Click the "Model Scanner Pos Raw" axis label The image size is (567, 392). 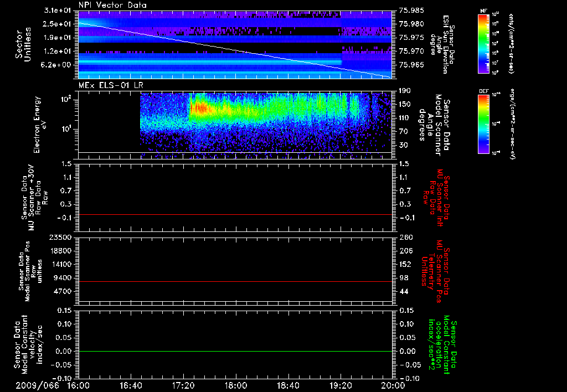(x=30, y=271)
